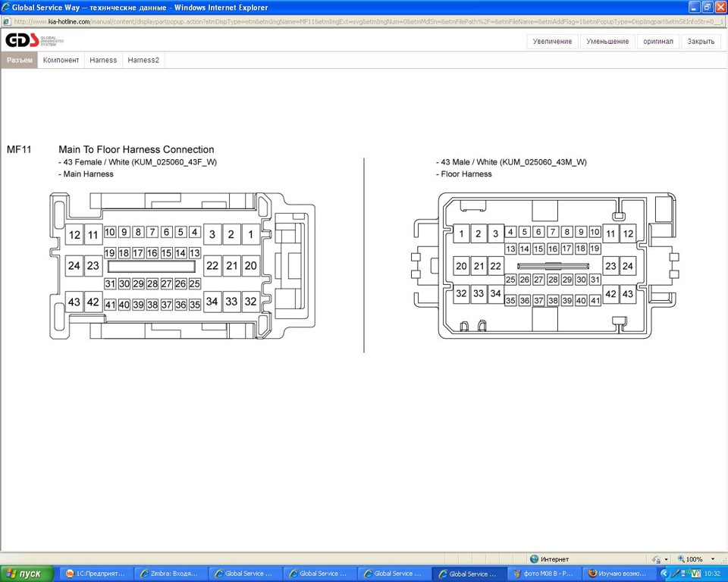Close the popup with Закрыть button
The image size is (728, 582).
[701, 41]
